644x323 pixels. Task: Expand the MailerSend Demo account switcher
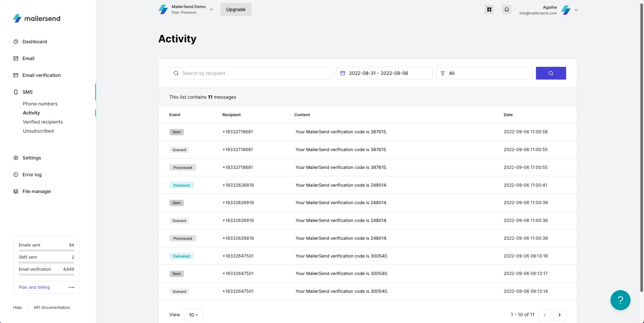click(211, 9)
